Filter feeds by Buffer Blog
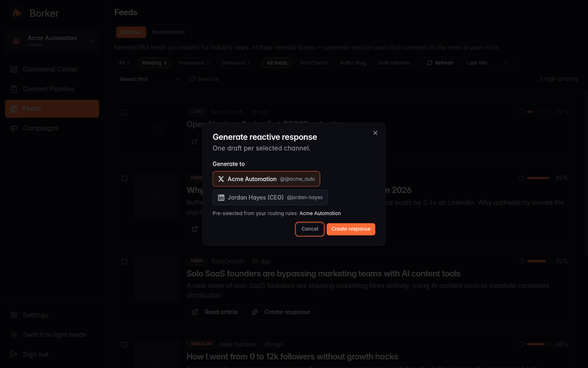Viewport: 588px width, 368px height. point(353,63)
